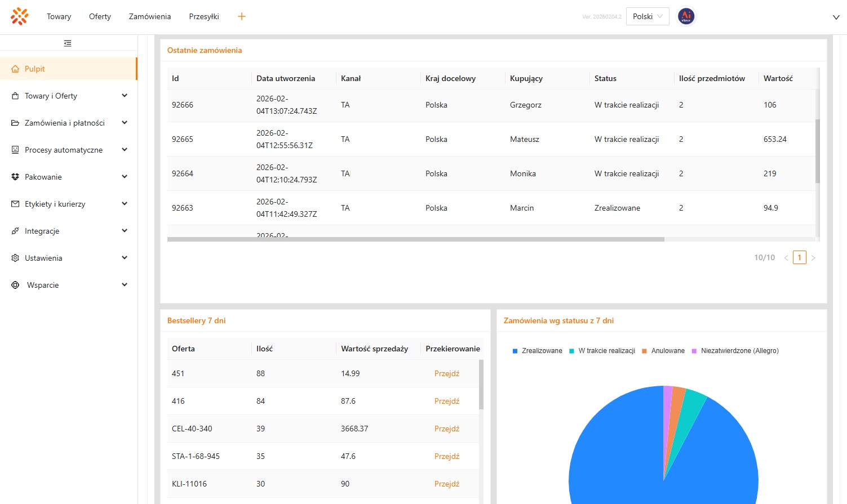Toggle Zrealizowane series in chart legend
Screen dimensions: 847x504
pos(537,351)
